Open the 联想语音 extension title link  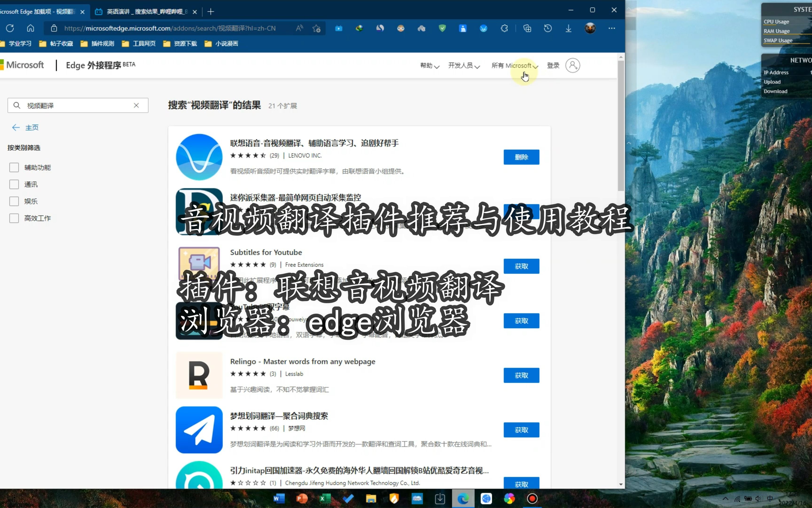(x=314, y=143)
